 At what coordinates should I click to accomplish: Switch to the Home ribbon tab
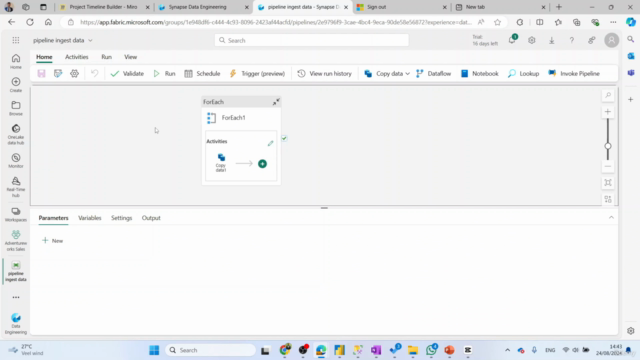(x=44, y=57)
